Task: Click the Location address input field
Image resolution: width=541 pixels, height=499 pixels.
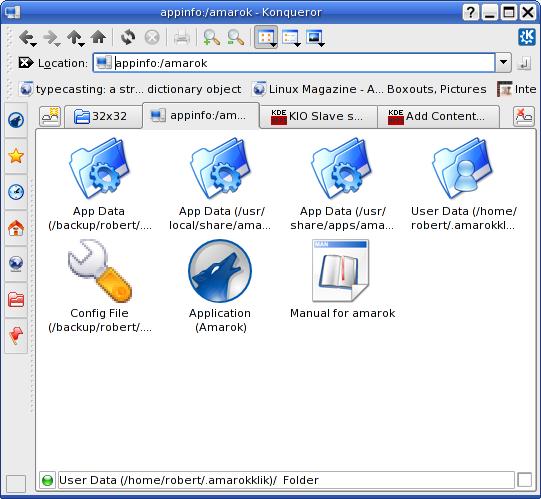Action: click(294, 62)
